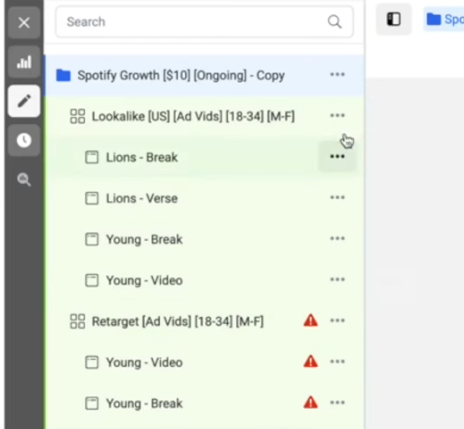Click the ad icon beside Lions - Break
464x429 pixels.
(92, 157)
